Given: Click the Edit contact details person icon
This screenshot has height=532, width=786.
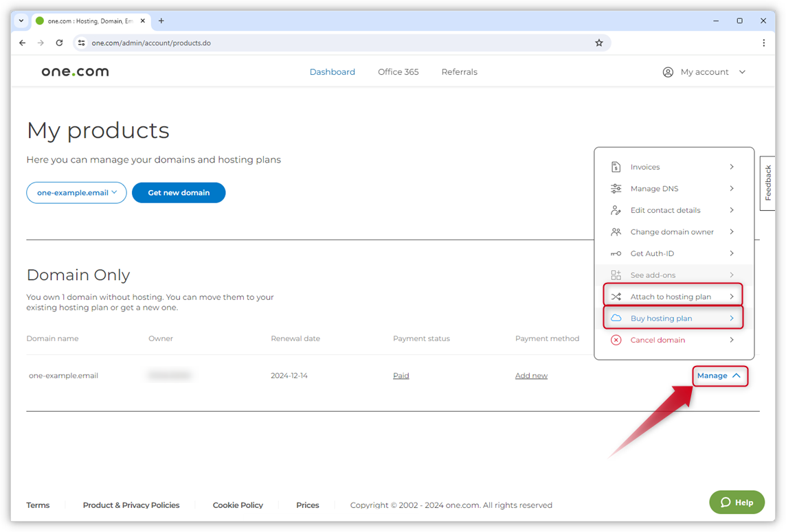Looking at the screenshot, I should (616, 210).
